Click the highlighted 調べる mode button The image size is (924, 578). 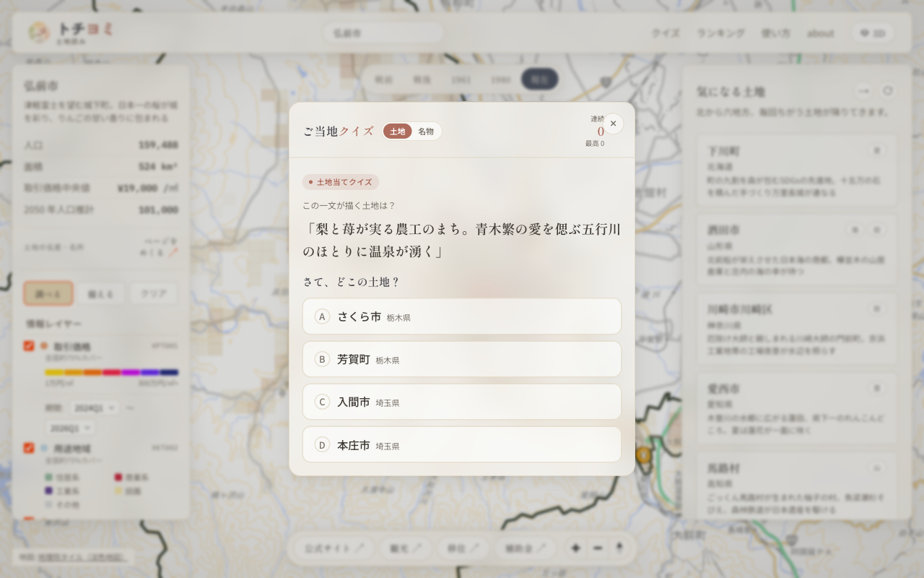click(48, 293)
